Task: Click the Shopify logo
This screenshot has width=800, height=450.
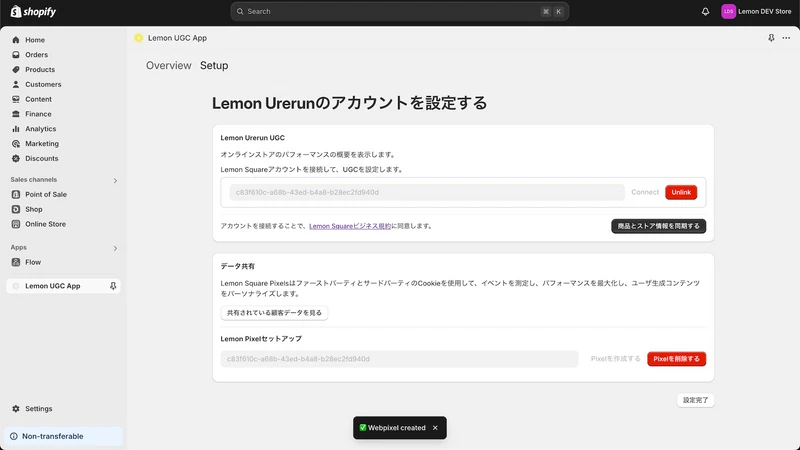Action: coord(33,11)
